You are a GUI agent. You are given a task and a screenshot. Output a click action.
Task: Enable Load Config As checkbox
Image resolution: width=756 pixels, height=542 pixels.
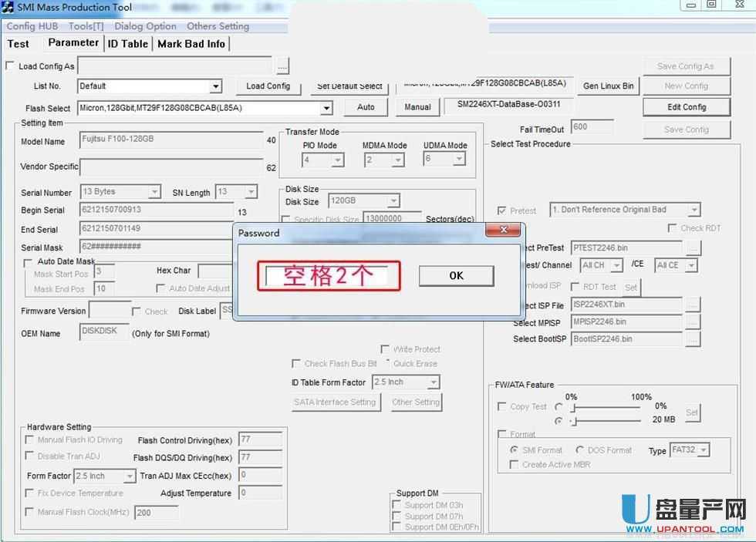[x=9, y=66]
